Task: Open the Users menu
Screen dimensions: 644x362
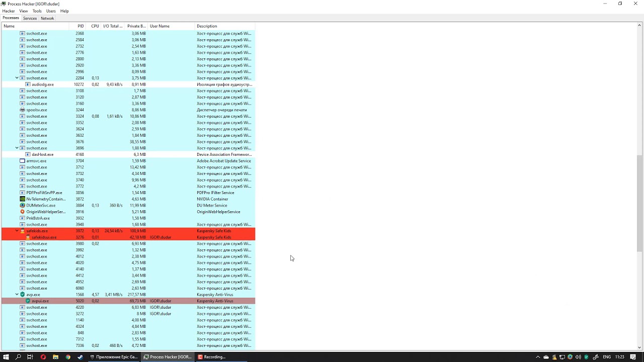Action: tap(51, 11)
